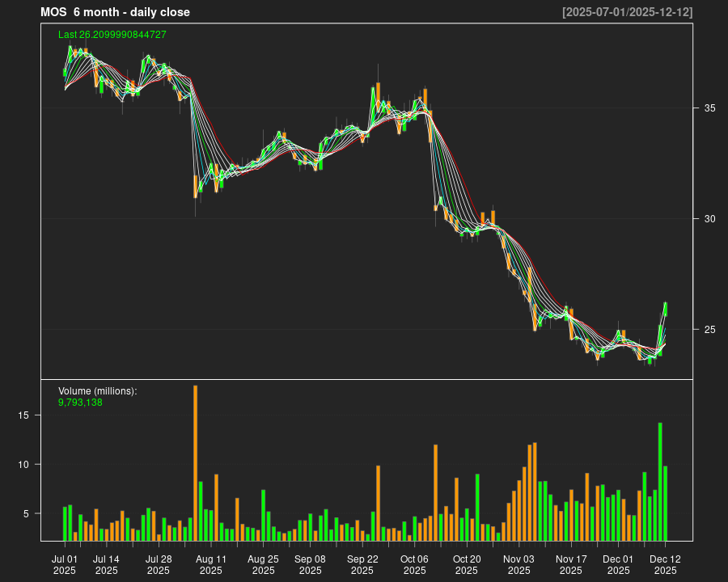Click the tallest orange volume bar in August

pos(195,462)
